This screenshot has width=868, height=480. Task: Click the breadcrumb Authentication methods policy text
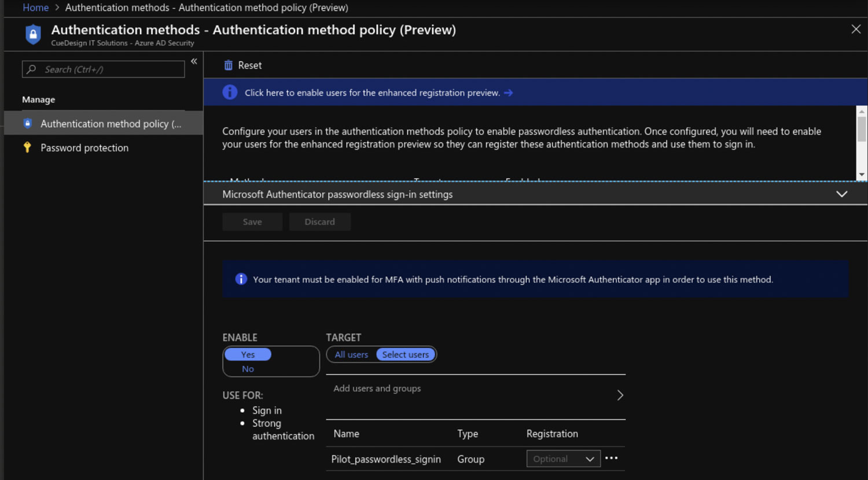coord(207,8)
